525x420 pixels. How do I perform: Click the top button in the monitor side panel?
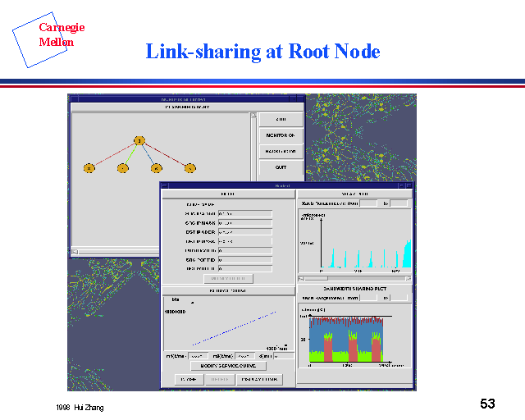(281, 119)
